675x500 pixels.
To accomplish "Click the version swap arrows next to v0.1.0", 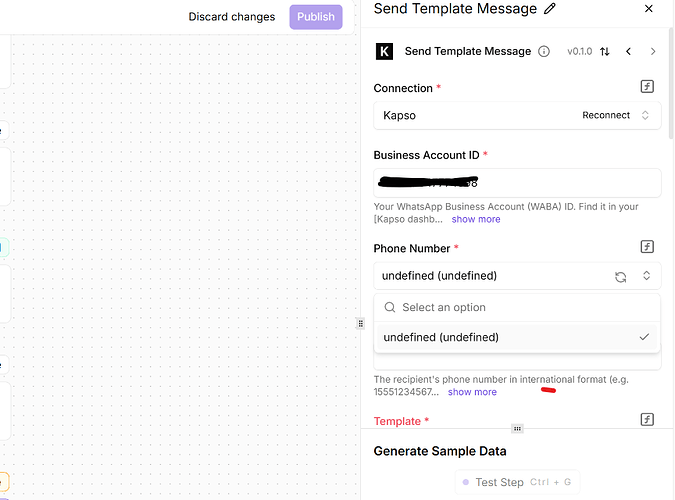I will click(x=605, y=52).
